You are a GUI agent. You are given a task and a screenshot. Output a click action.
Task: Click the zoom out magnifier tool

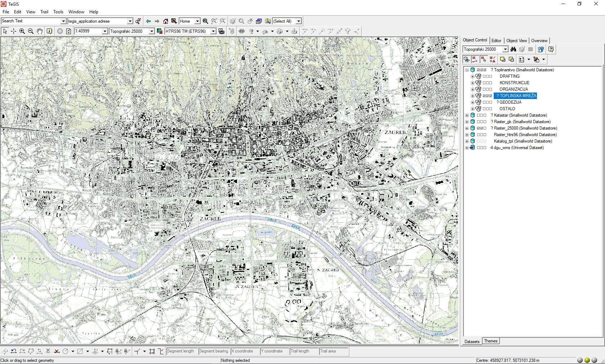[x=31, y=31]
